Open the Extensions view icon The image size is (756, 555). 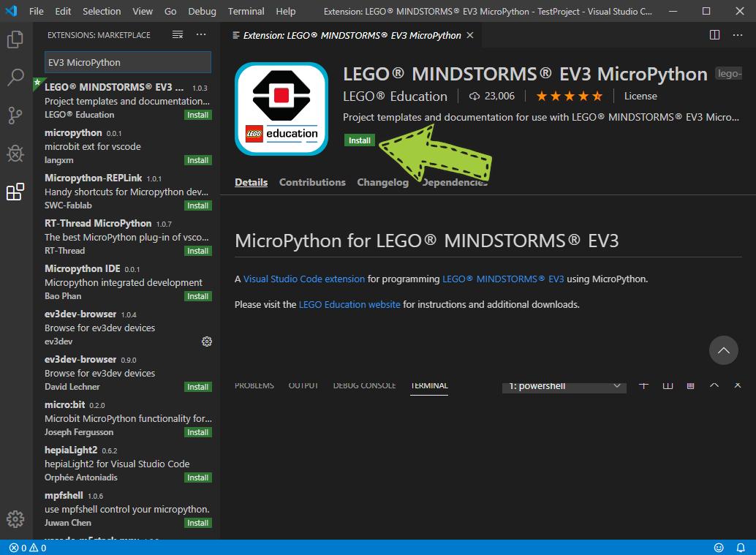click(x=15, y=192)
